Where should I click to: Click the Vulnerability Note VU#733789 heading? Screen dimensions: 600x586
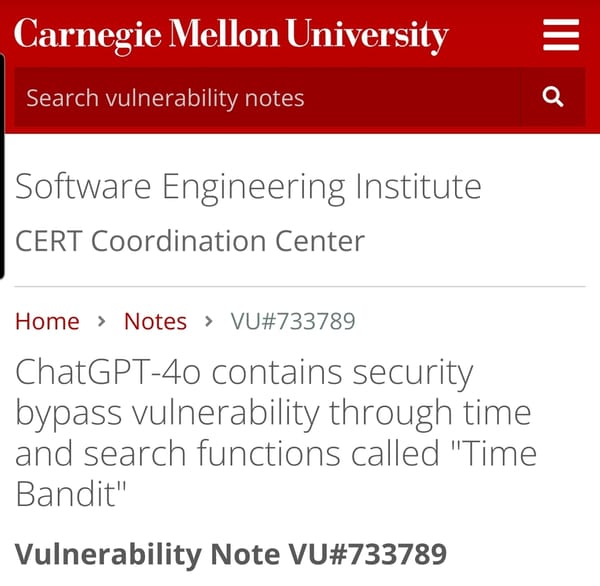pos(230,553)
